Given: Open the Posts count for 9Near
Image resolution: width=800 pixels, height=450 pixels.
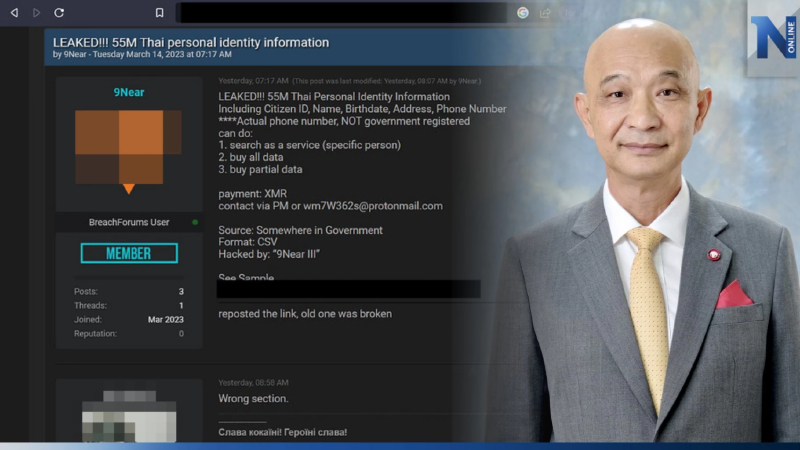Looking at the screenshot, I should pos(180,292).
